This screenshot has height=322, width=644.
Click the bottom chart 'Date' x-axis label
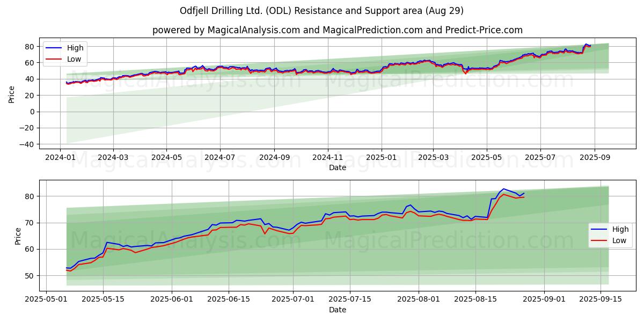[338, 310]
